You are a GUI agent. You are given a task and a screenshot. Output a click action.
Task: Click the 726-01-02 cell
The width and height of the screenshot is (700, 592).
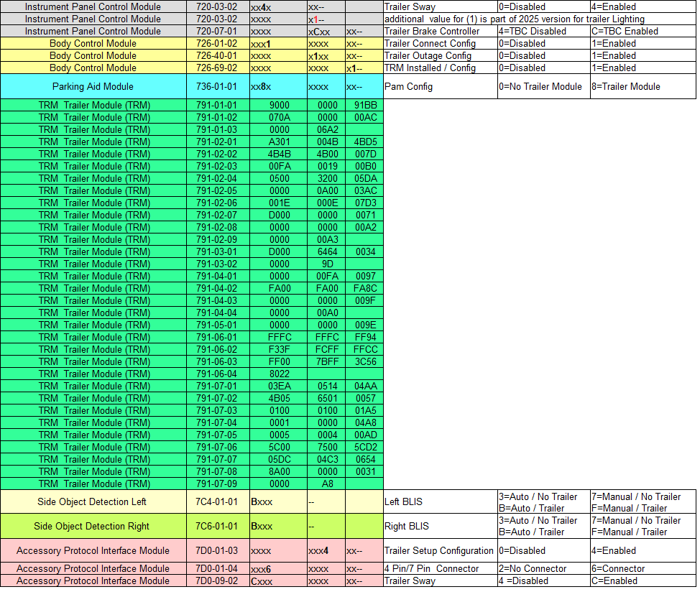(x=218, y=44)
